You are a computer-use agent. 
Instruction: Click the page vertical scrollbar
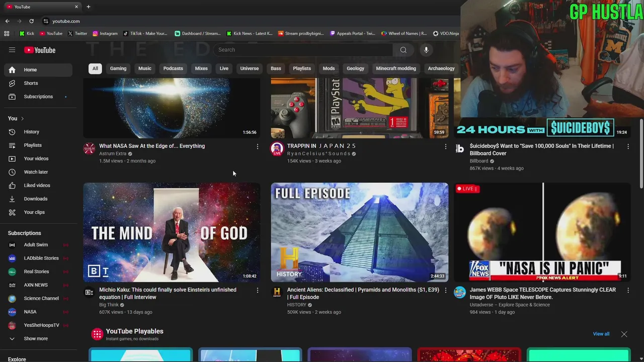click(x=641, y=153)
